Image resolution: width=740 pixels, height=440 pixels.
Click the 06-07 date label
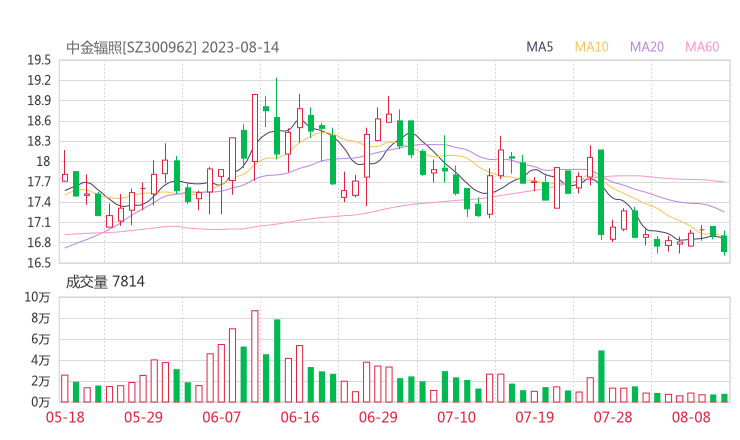pos(221,417)
